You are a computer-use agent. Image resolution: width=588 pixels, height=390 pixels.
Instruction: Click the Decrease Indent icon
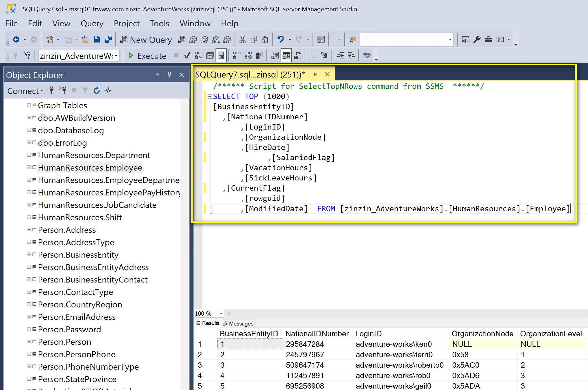point(340,55)
